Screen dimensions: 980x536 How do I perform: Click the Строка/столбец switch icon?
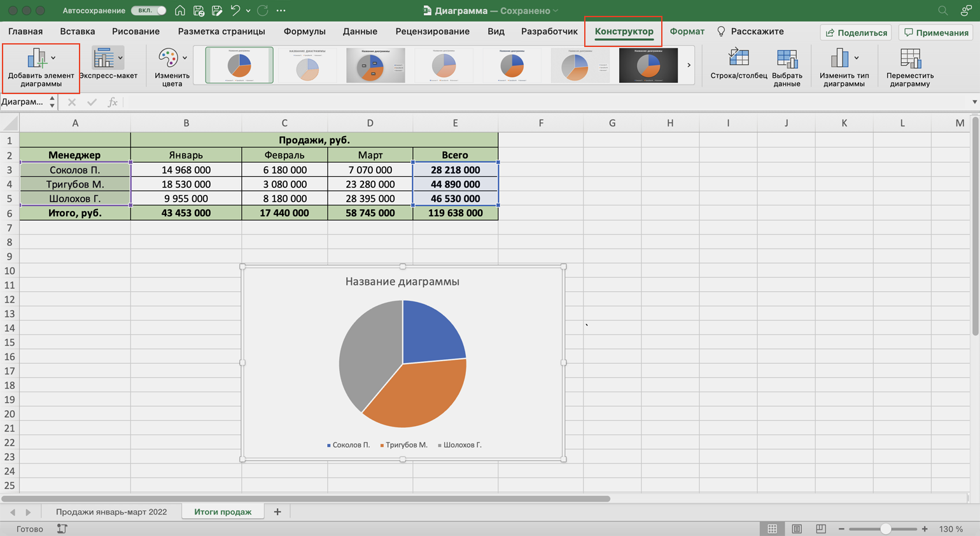click(x=738, y=58)
